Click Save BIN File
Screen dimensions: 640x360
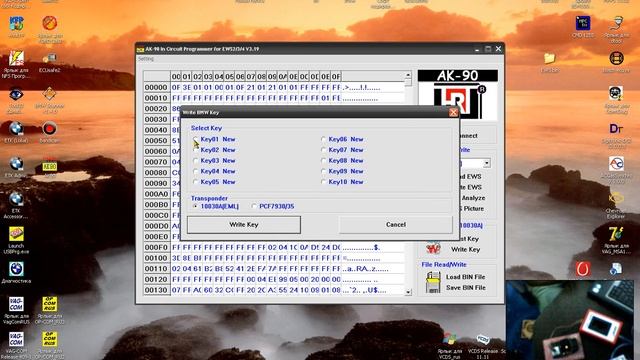tap(466, 288)
